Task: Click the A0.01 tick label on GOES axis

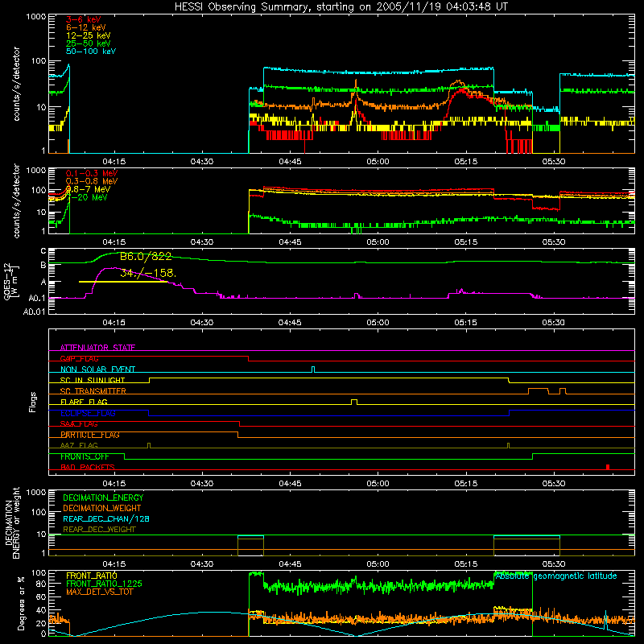Action: [x=35, y=312]
